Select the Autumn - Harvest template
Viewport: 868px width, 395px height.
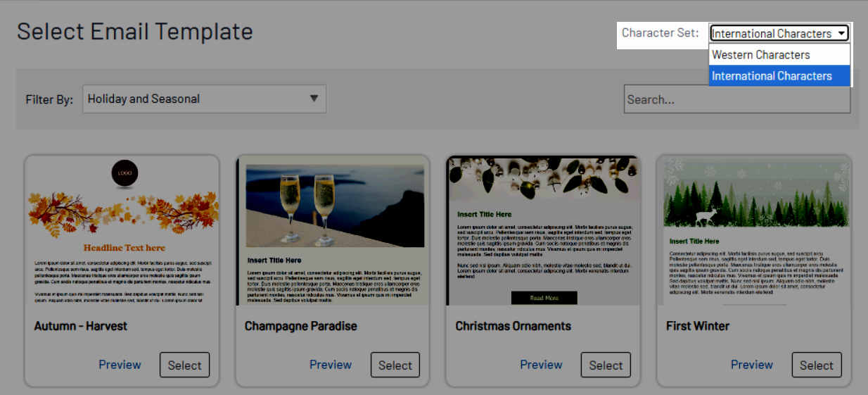(x=184, y=365)
